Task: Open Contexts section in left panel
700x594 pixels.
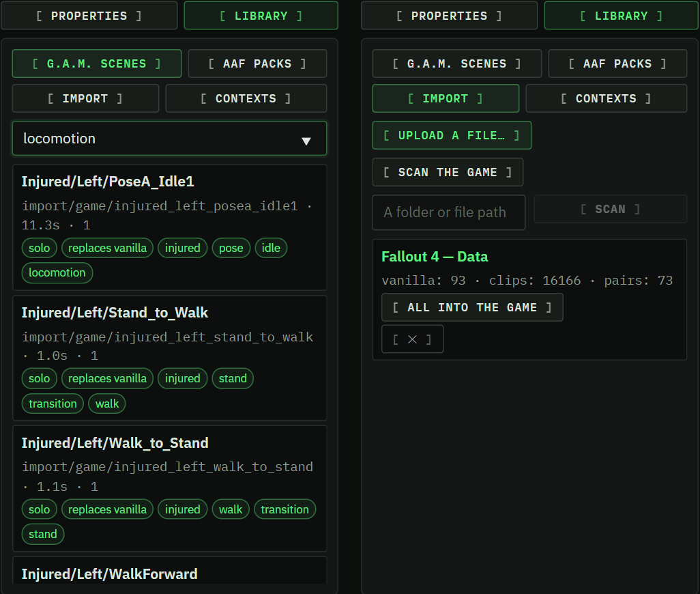Action: click(x=246, y=98)
